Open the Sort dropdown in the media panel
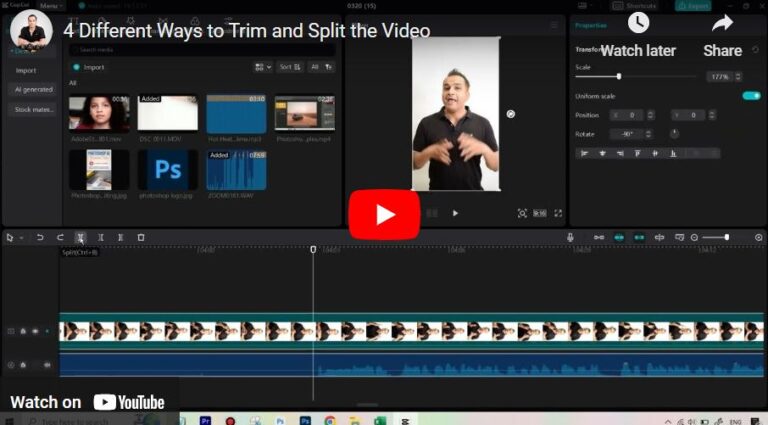This screenshot has width=768, height=425. pos(290,67)
